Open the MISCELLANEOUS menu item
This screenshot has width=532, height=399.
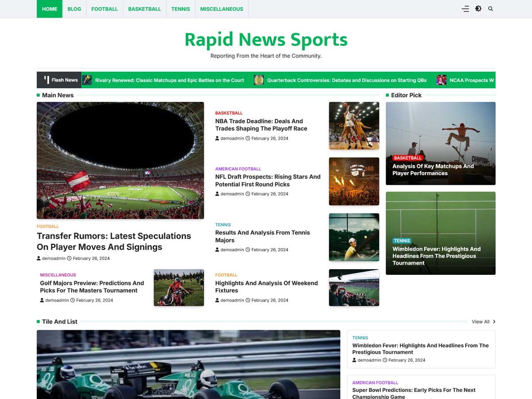[x=222, y=9]
